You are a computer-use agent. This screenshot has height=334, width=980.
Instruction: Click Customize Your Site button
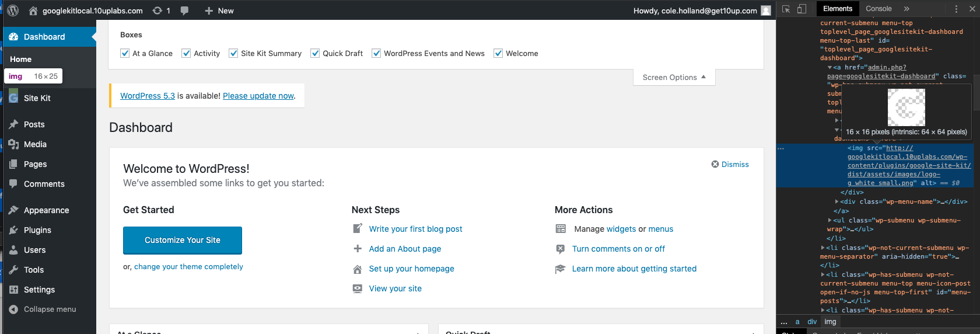coord(183,240)
